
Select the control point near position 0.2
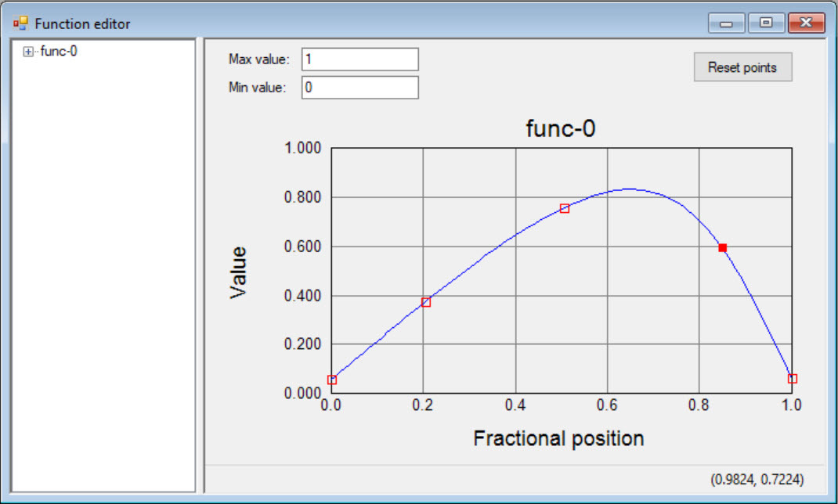pyautogui.click(x=426, y=302)
